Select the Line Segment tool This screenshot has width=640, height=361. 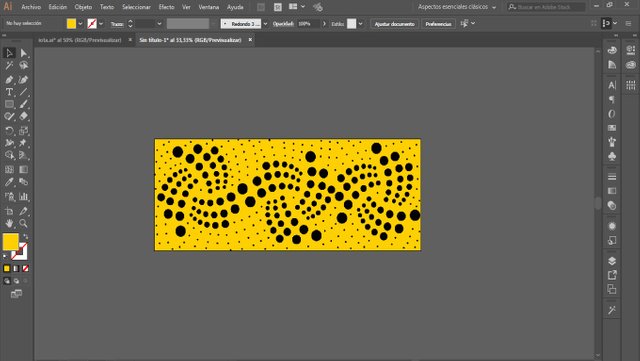[24, 92]
